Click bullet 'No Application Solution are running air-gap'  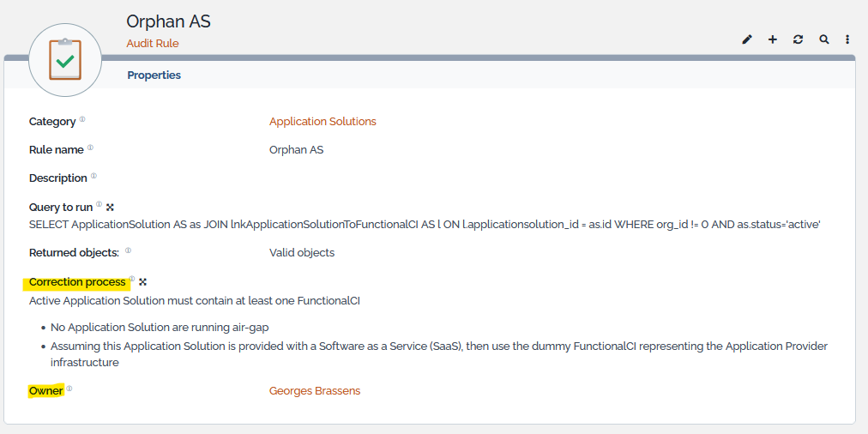coord(160,327)
